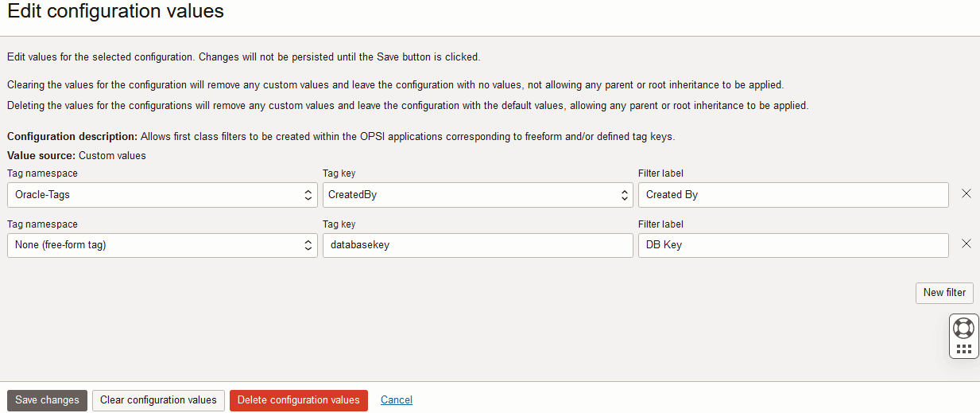Click the Filter label caption above DB Key
The image size is (980, 413).
[x=660, y=224]
